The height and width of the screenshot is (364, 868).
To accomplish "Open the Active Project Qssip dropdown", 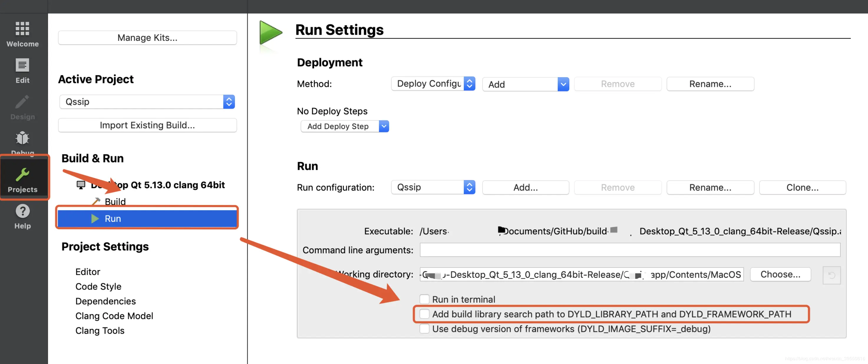I will [147, 102].
